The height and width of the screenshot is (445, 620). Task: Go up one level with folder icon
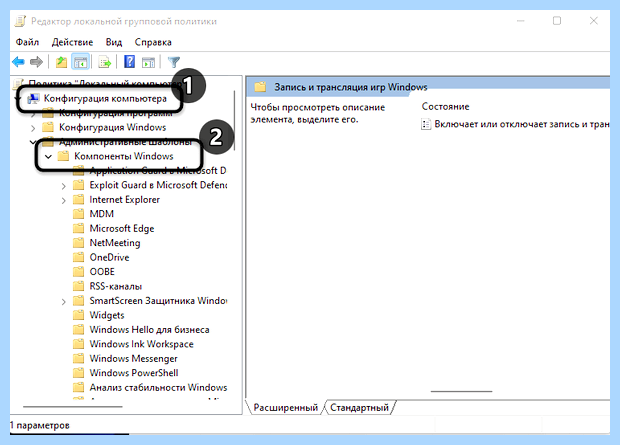(x=61, y=62)
